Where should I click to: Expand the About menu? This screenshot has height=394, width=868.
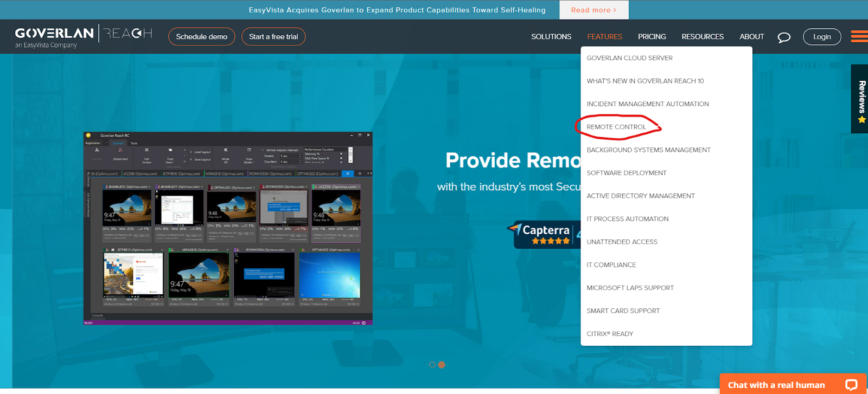tap(751, 37)
